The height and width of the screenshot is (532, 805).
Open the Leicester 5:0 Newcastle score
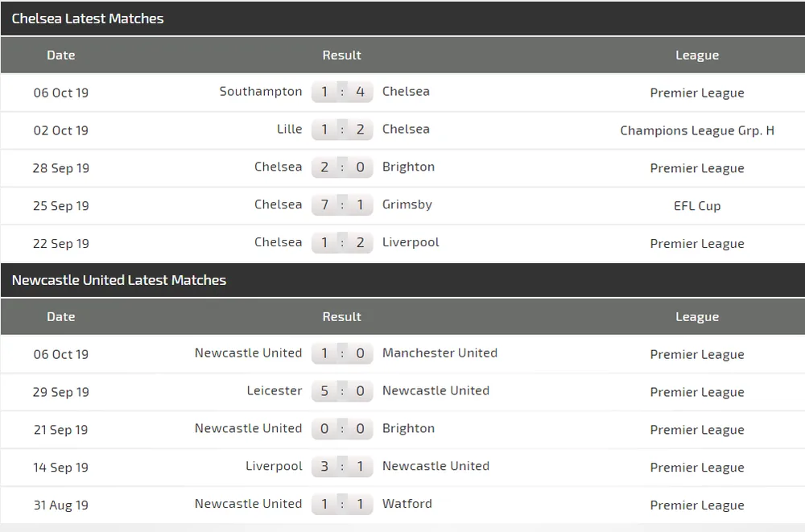click(x=342, y=391)
